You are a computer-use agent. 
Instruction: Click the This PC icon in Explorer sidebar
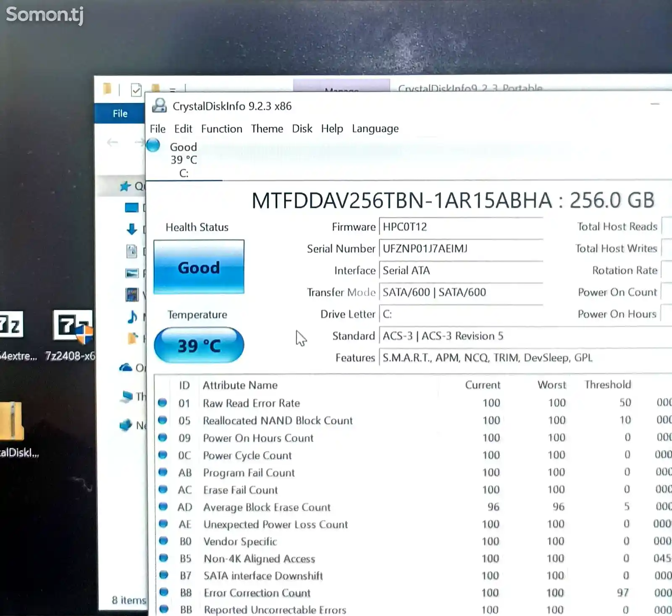pyautogui.click(x=126, y=396)
